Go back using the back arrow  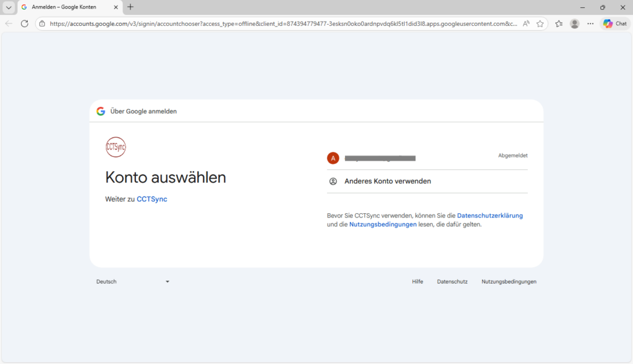[x=9, y=23]
